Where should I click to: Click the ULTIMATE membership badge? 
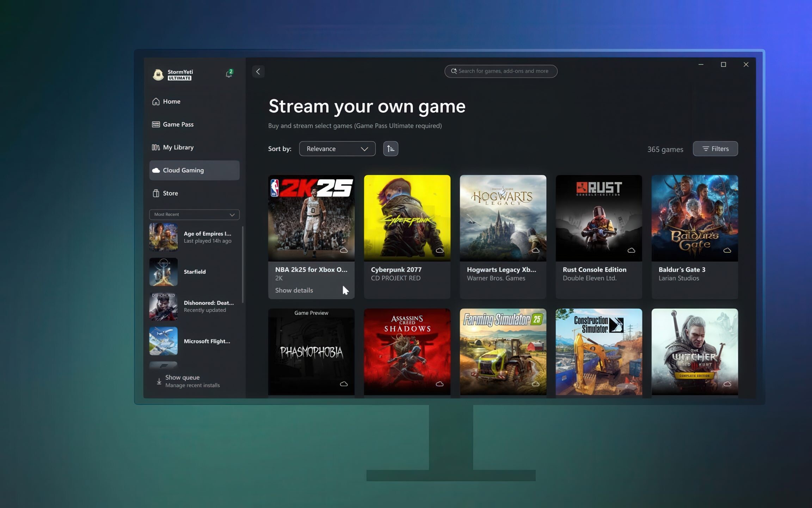179,78
